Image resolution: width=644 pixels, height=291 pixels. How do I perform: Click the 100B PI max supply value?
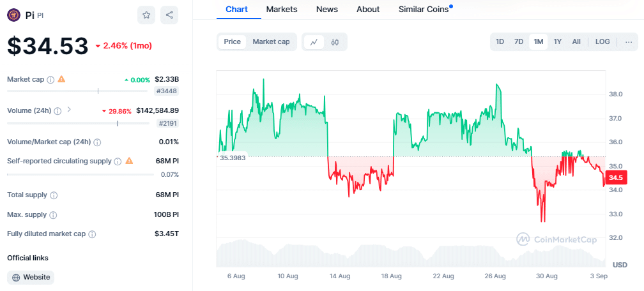[x=165, y=214]
